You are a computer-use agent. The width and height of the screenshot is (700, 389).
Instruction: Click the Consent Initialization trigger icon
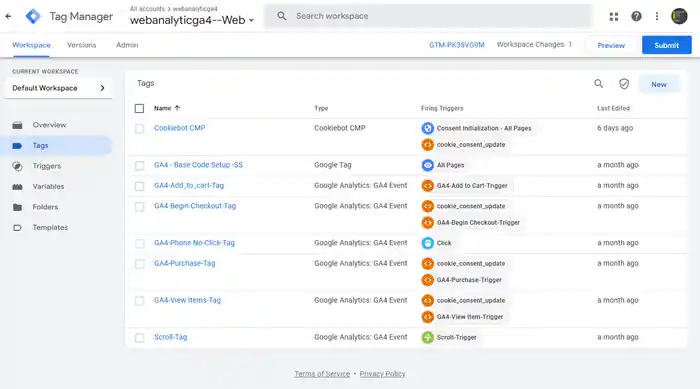(428, 128)
